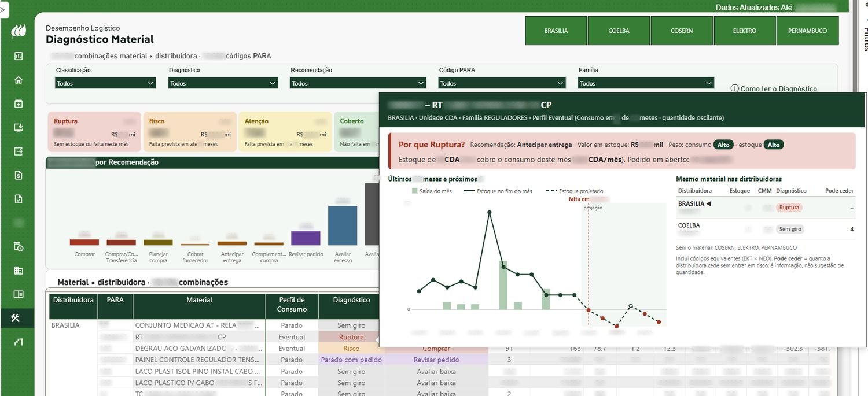Open the split panel sidebar icon

(19, 294)
